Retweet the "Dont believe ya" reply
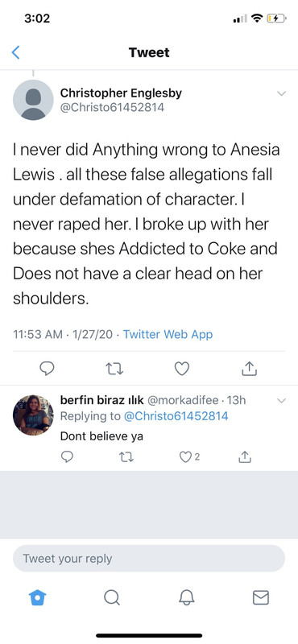The height and width of the screenshot is (644, 298). click(x=126, y=456)
